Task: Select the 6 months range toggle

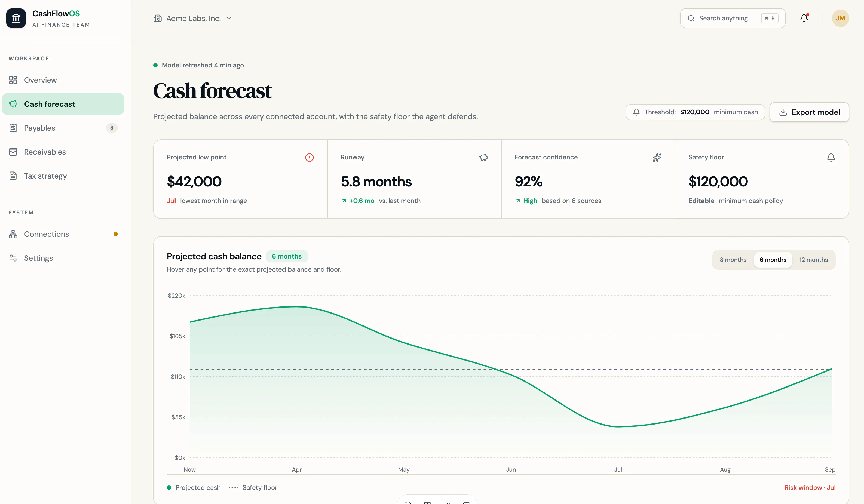Action: pos(773,260)
